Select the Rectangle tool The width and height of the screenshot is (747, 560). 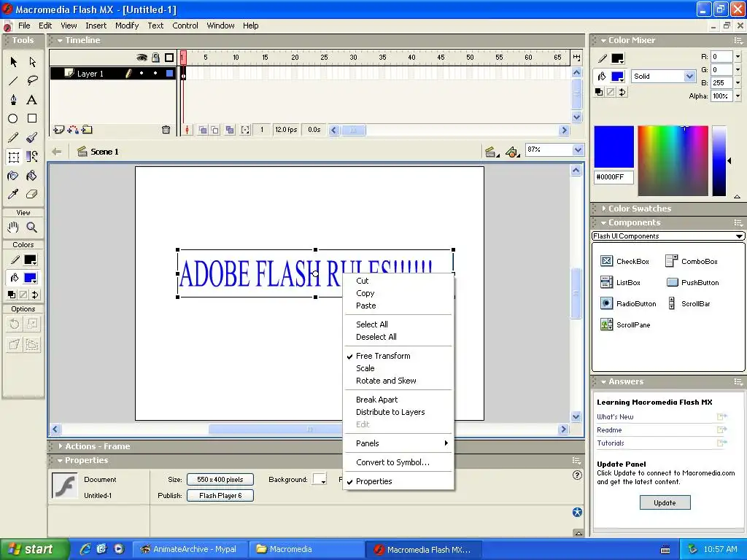(32, 119)
